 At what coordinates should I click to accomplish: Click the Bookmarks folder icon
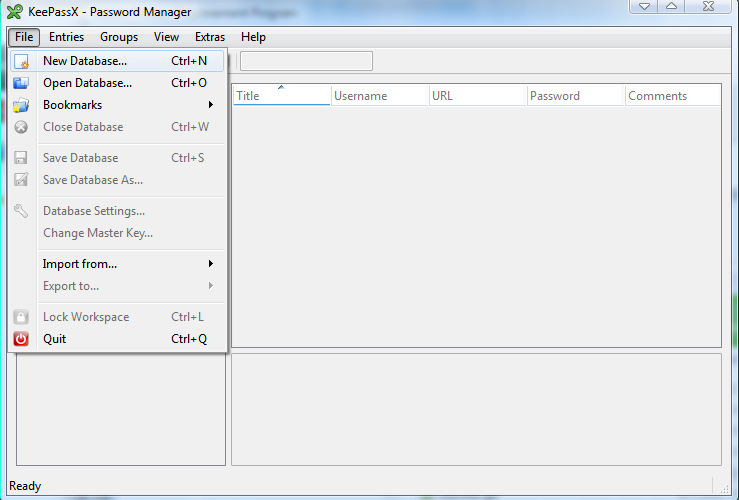coord(21,105)
